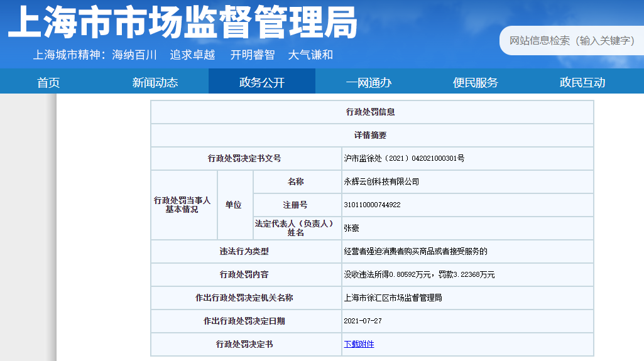Select company name 永辉云创科技有限公司
Viewport: 644px width, 361px height.
pyautogui.click(x=381, y=181)
